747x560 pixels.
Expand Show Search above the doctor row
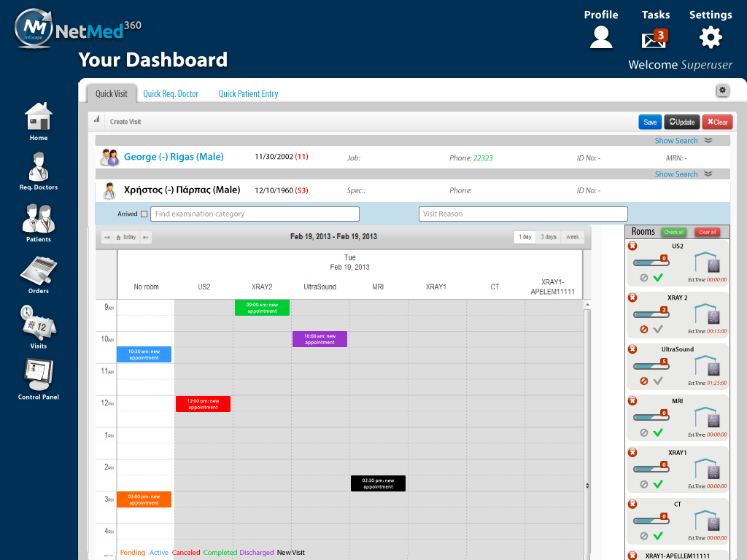[x=683, y=174]
